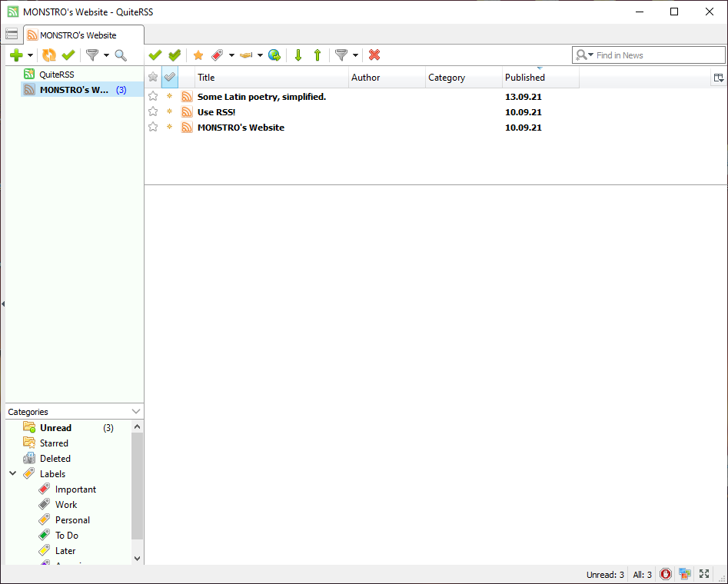Click the categories scrollbar down arrow
The height and width of the screenshot is (584, 728).
click(137, 559)
